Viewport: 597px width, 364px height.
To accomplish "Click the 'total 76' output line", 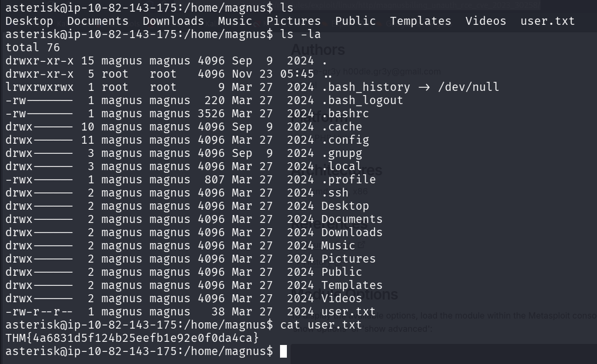I will [33, 48].
